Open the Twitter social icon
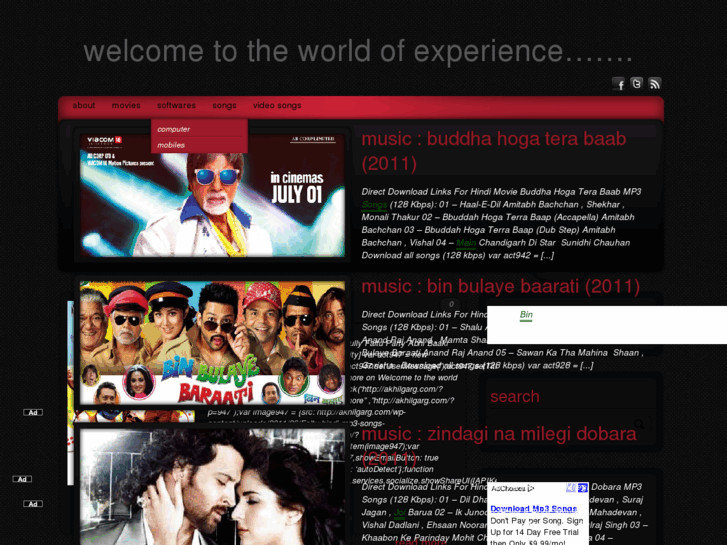The height and width of the screenshot is (545, 727). 637,83
